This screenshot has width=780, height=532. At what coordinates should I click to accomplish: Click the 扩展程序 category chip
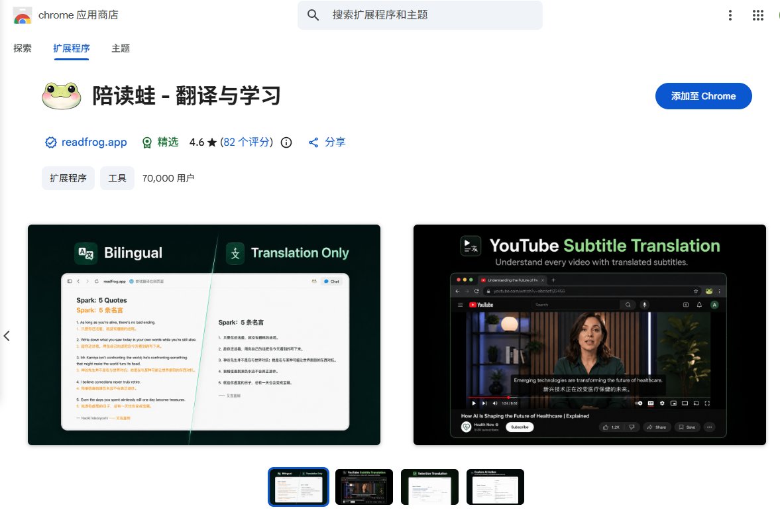coord(68,178)
